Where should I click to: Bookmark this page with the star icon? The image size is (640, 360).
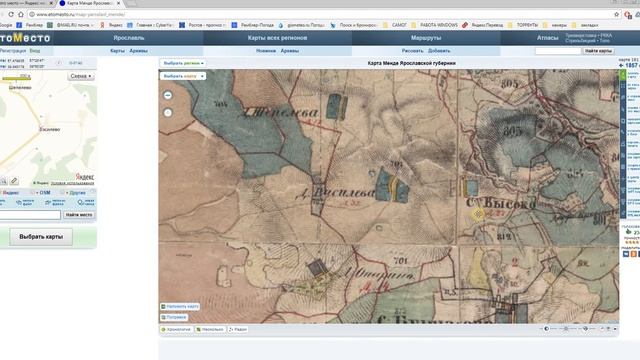tap(617, 14)
